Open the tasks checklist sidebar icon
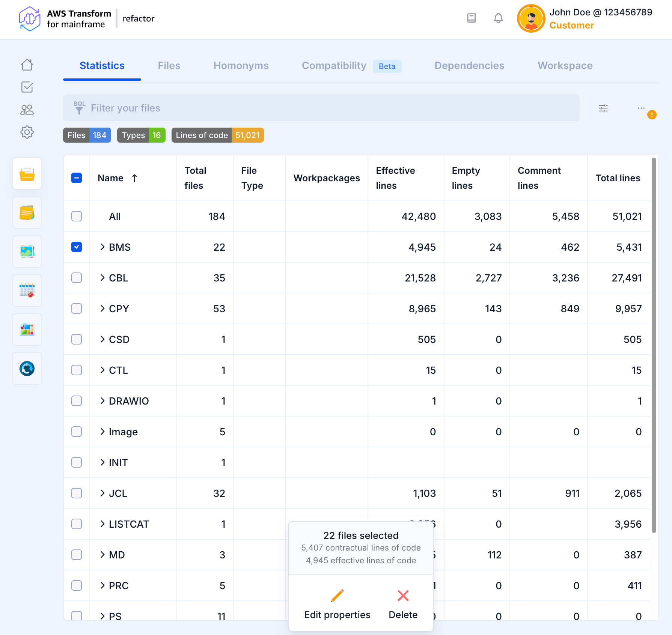The height and width of the screenshot is (635, 672). pyautogui.click(x=27, y=87)
